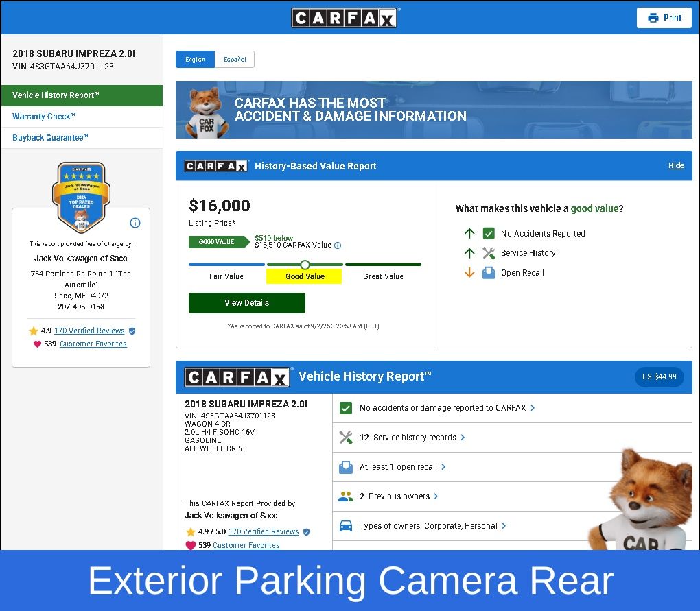Click the green checkmark icon for No Accidents Reported
This screenshot has width=700, height=611.
[489, 233]
